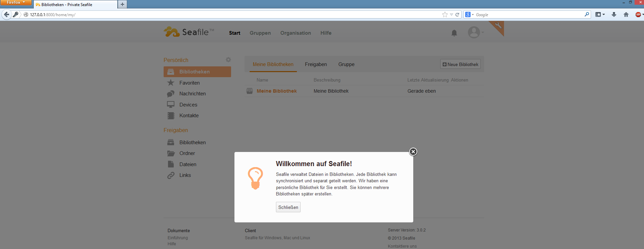The width and height of the screenshot is (644, 249).
Task: Switch to the Gruppe tab
Action: pyautogui.click(x=346, y=64)
